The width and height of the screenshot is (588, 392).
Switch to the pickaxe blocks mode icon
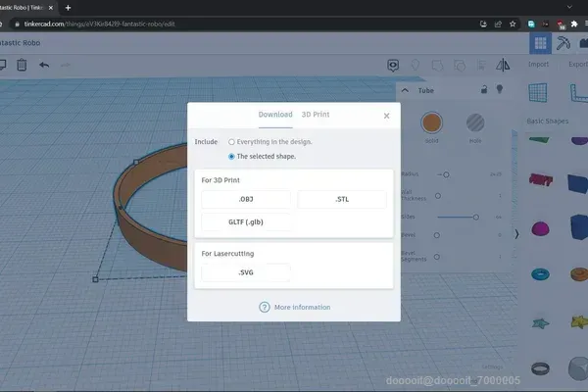point(563,43)
